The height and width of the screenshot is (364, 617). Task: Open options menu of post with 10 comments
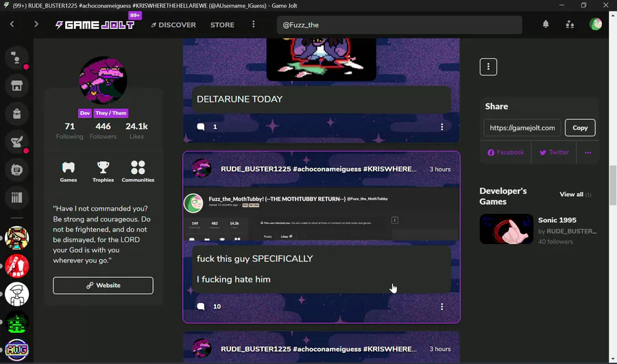442,306
